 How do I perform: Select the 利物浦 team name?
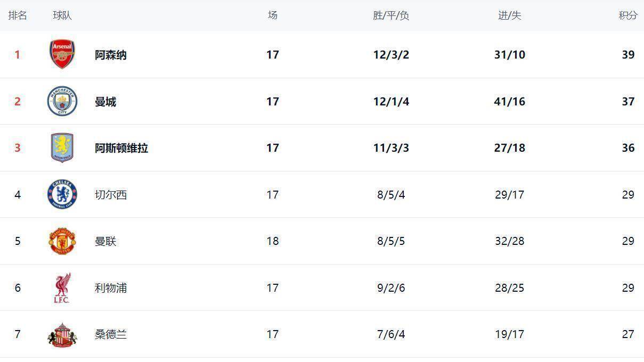coord(111,288)
